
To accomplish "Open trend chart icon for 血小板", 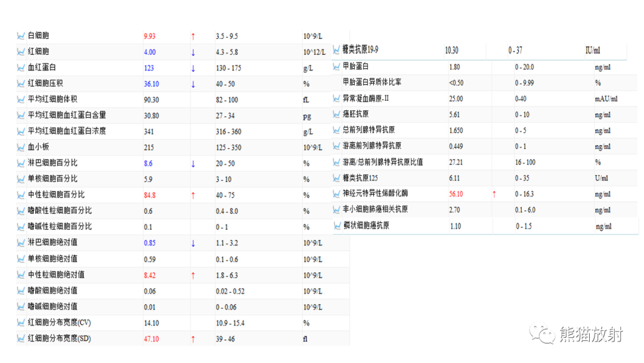I will [20, 147].
